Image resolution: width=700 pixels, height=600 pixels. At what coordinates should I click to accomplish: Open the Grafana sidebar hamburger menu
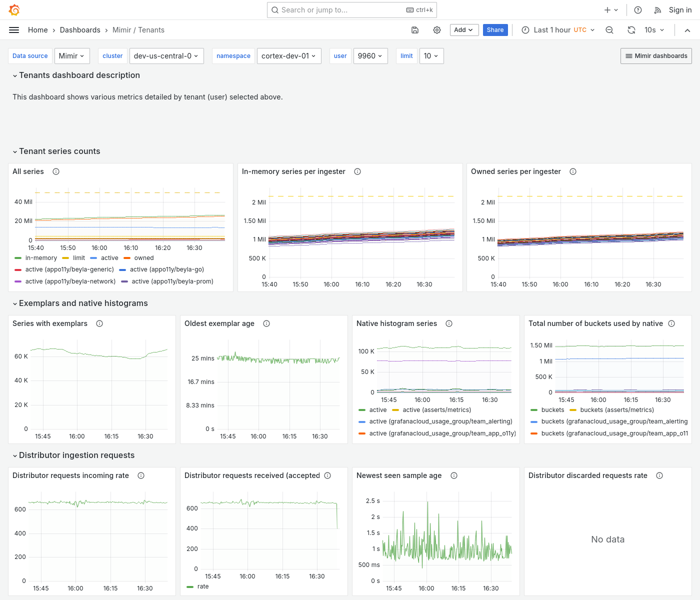coord(14,30)
